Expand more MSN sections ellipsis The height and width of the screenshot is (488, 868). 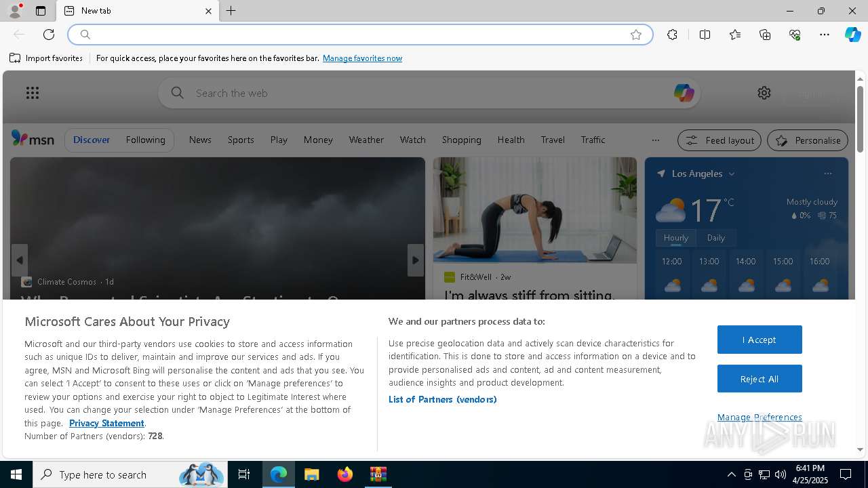click(x=655, y=140)
